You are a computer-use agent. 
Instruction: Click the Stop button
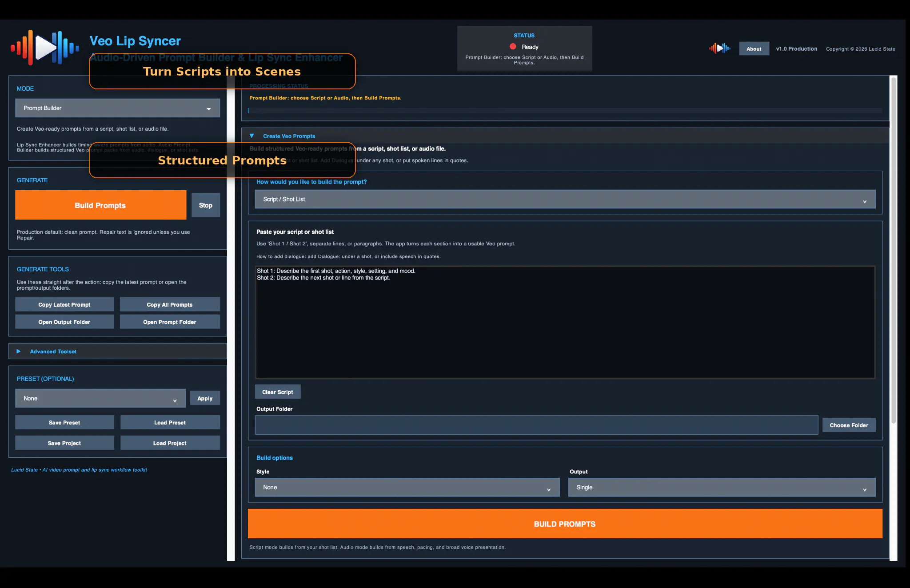[206, 205]
